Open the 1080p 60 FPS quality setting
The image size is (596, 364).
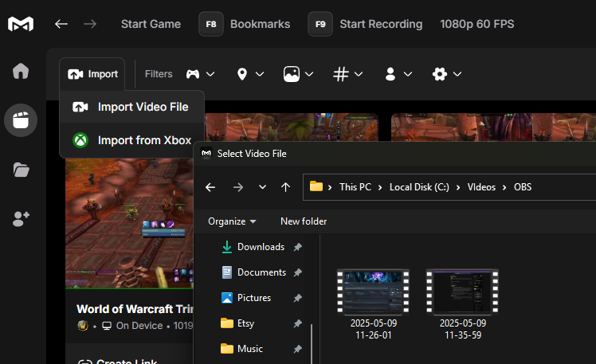pyautogui.click(x=477, y=24)
